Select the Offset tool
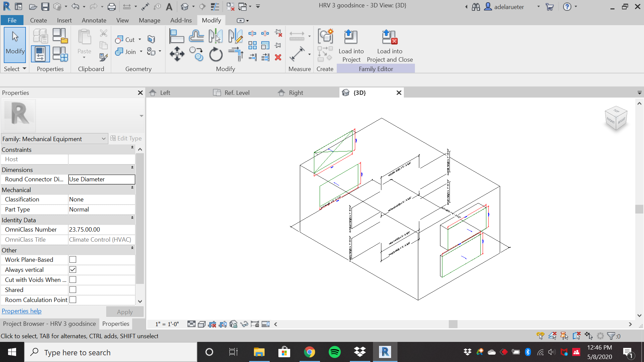The image size is (644, 362). (x=196, y=36)
